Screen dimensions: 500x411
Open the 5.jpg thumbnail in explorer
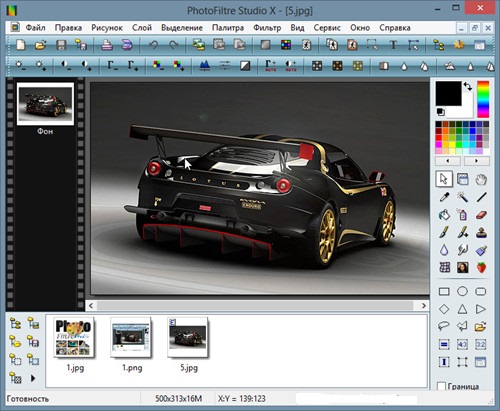coord(188,338)
